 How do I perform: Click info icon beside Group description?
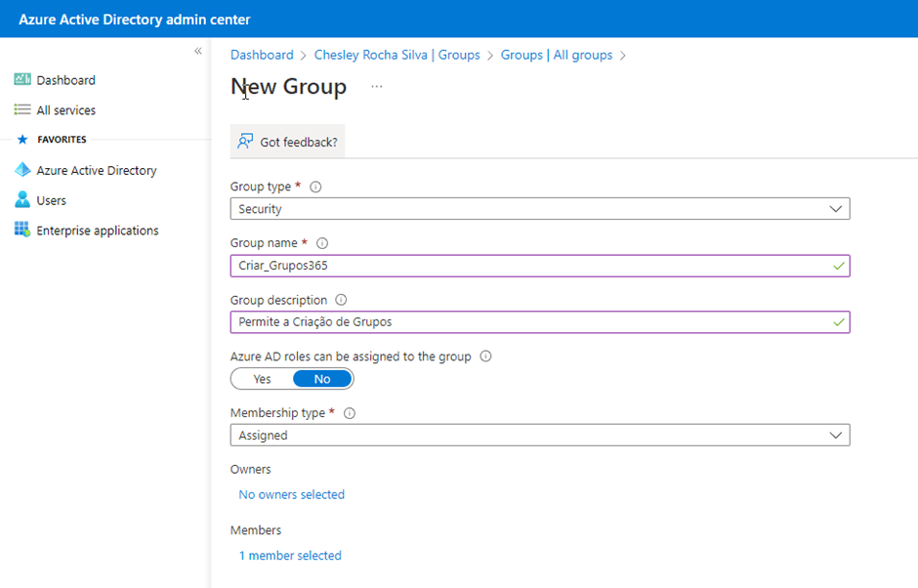click(341, 300)
